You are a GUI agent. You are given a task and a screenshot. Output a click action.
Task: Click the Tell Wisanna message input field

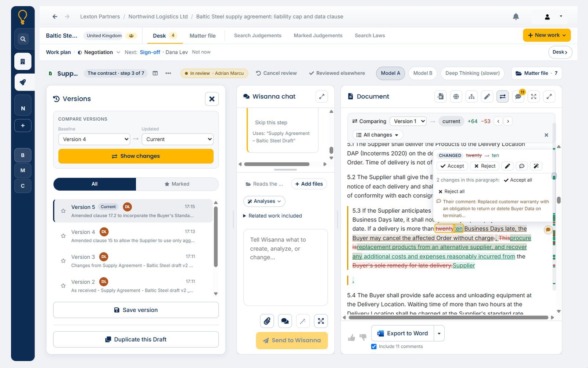(x=286, y=268)
